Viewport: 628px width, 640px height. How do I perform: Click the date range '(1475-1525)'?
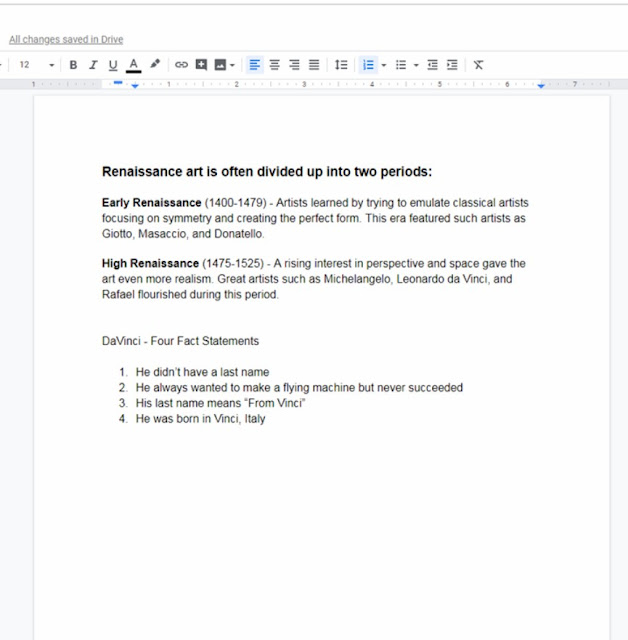[233, 264]
